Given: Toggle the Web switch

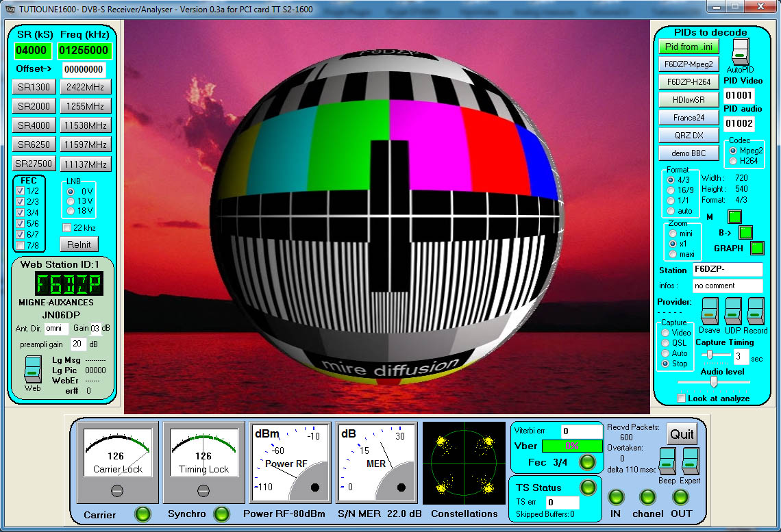Looking at the screenshot, I should 33,369.
